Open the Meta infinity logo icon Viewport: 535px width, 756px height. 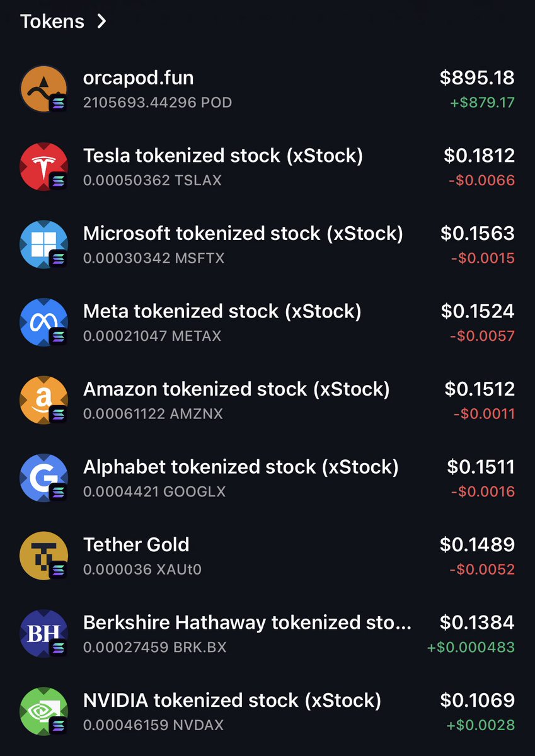(44, 323)
